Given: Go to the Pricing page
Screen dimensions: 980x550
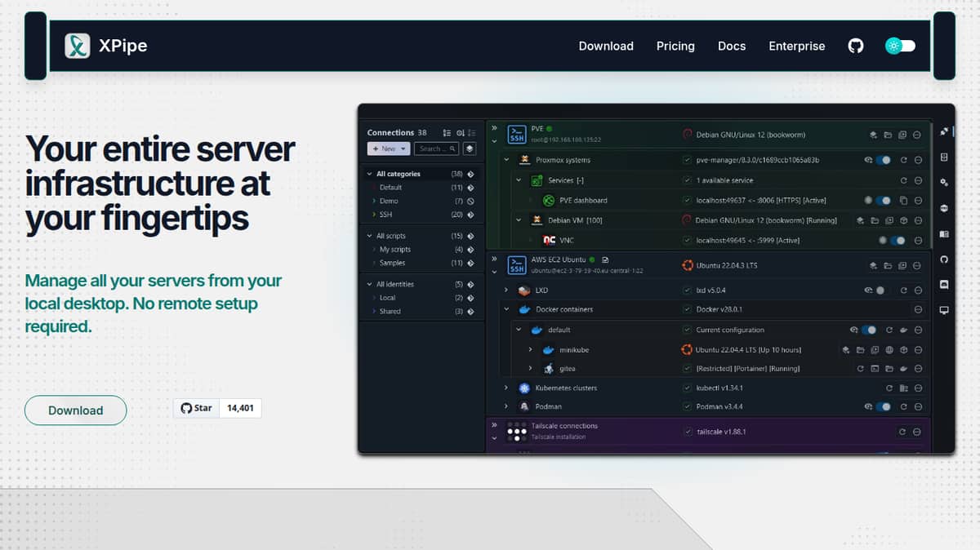Looking at the screenshot, I should click(x=675, y=47).
